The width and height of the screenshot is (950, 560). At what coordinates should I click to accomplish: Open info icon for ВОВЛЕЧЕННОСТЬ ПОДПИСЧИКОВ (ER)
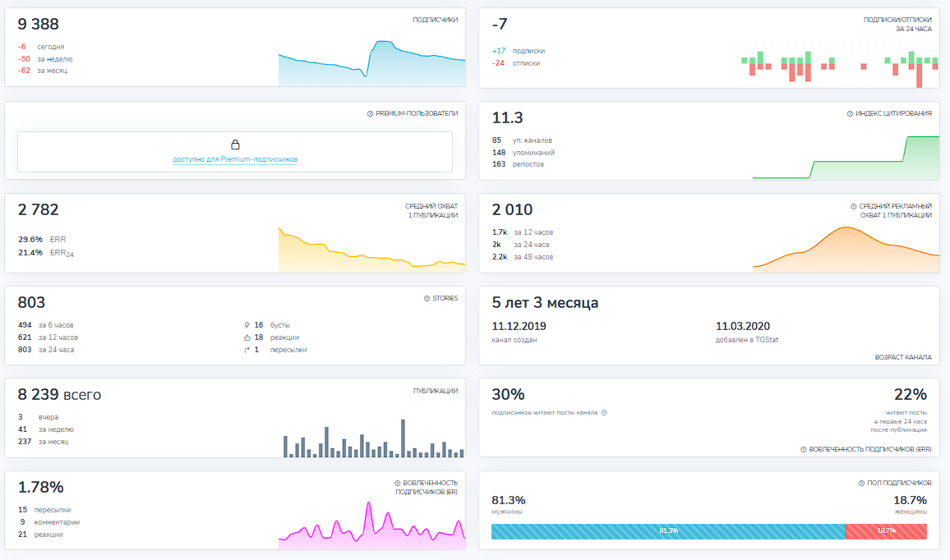[398, 483]
